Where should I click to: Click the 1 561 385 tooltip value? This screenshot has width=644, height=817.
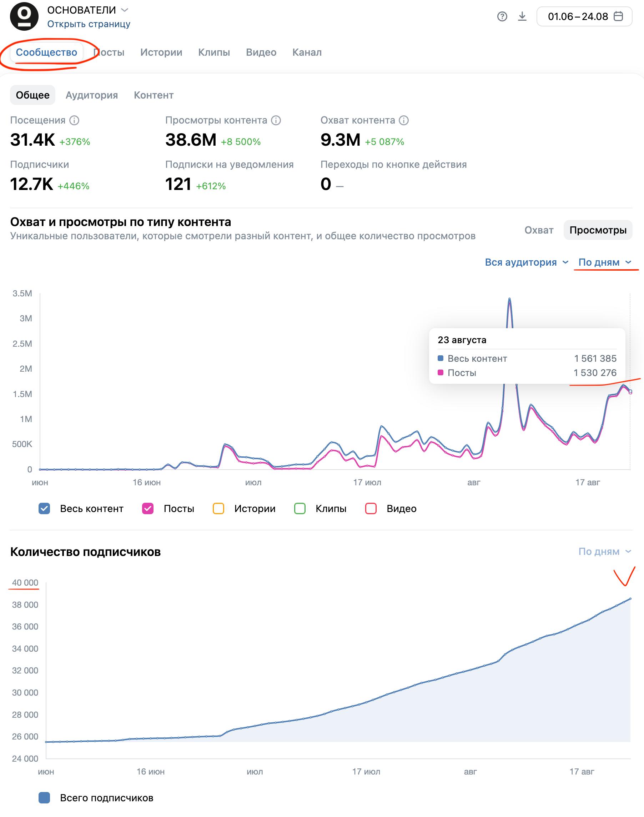tap(595, 359)
